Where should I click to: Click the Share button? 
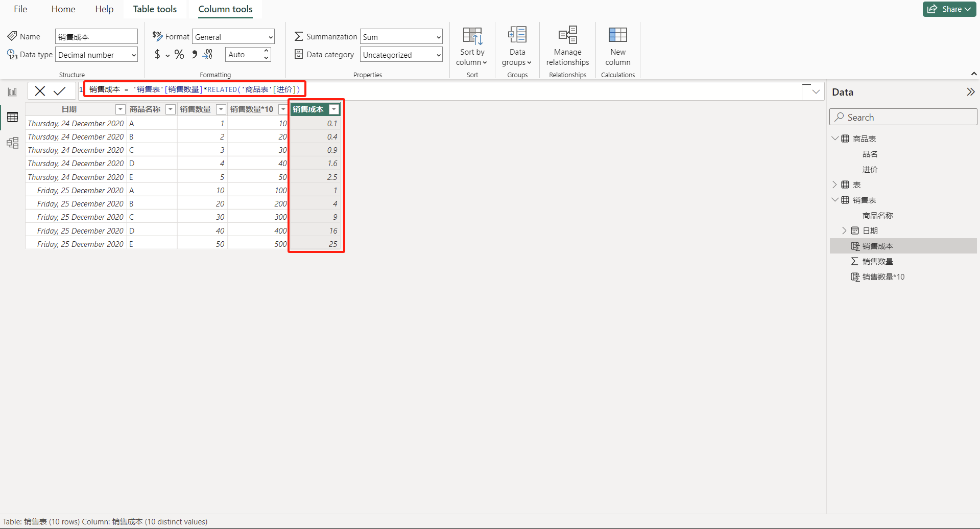point(949,9)
